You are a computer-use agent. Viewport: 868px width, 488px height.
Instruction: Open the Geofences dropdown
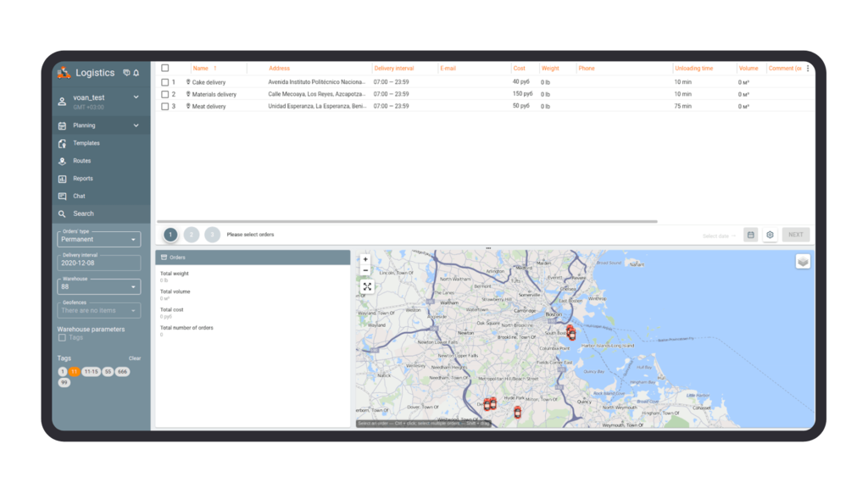(x=98, y=310)
